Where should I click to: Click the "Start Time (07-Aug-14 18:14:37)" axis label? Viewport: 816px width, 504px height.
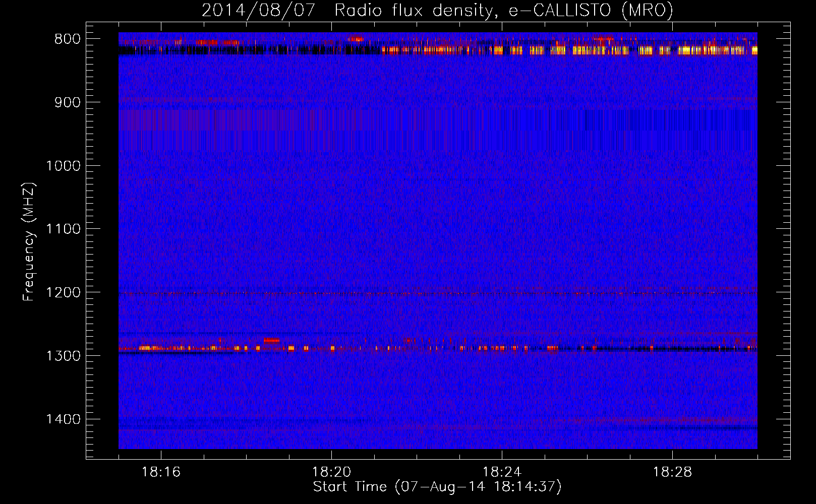click(x=437, y=487)
